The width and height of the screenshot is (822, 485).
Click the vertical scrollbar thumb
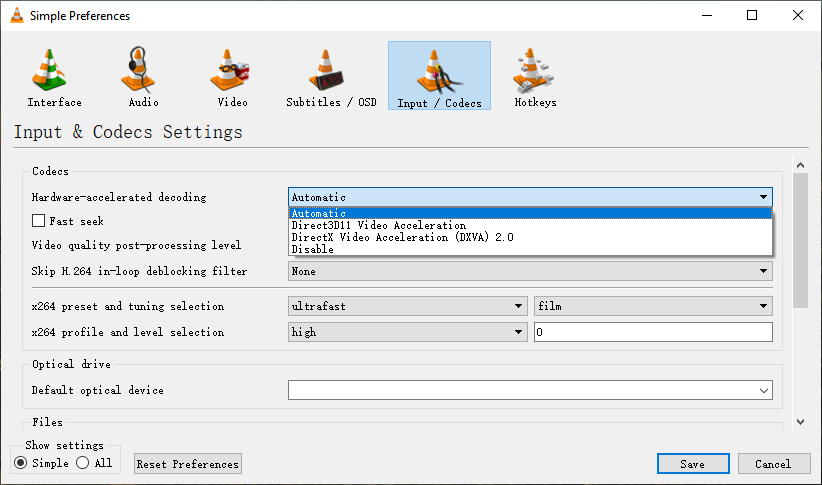(x=800, y=241)
